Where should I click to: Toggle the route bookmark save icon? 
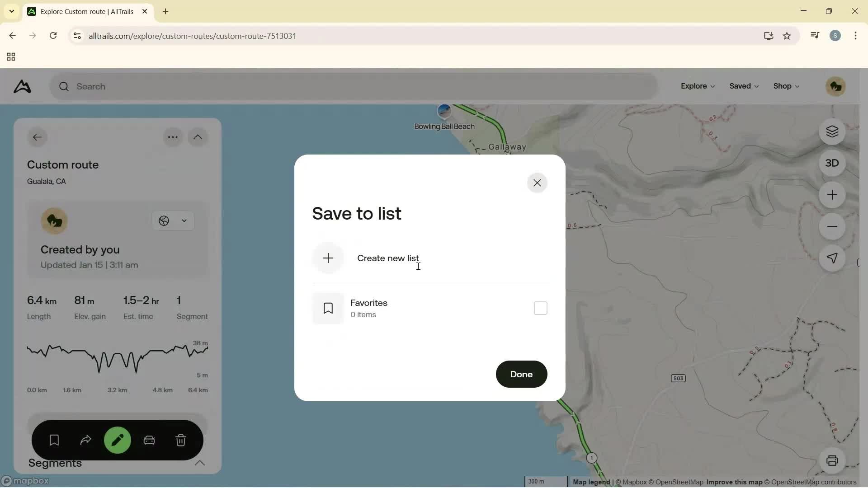pos(54,440)
